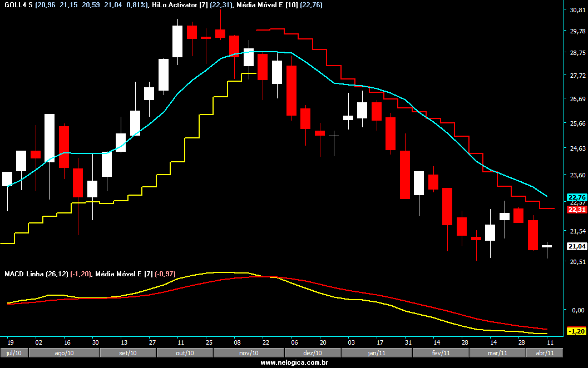Click the 25,66 price axis label
Screen dimensions: 588x368
pos(577,123)
